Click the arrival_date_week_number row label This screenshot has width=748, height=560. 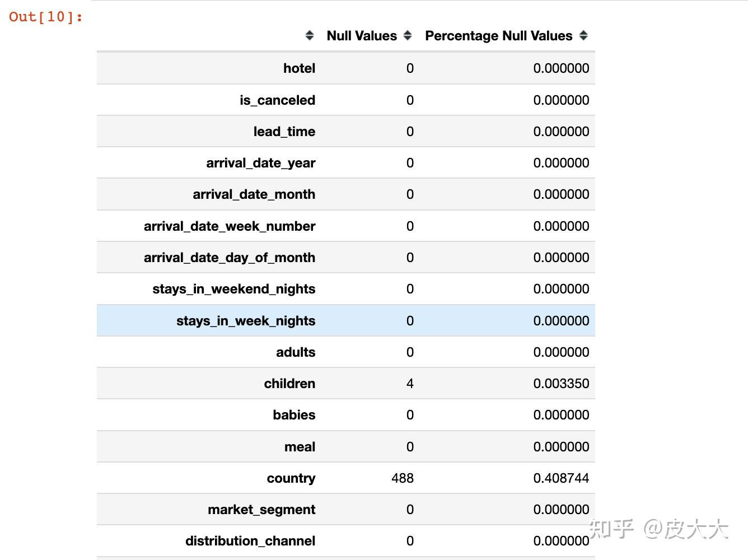pos(230,226)
